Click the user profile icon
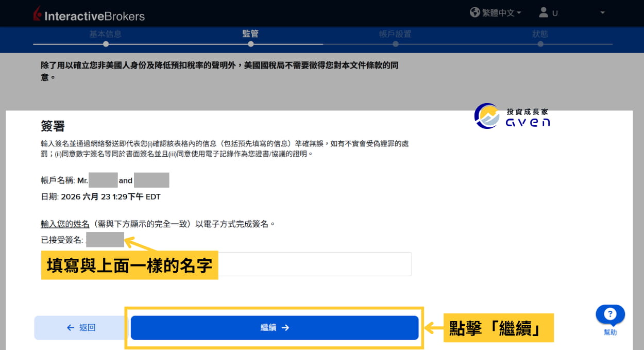 (x=544, y=12)
